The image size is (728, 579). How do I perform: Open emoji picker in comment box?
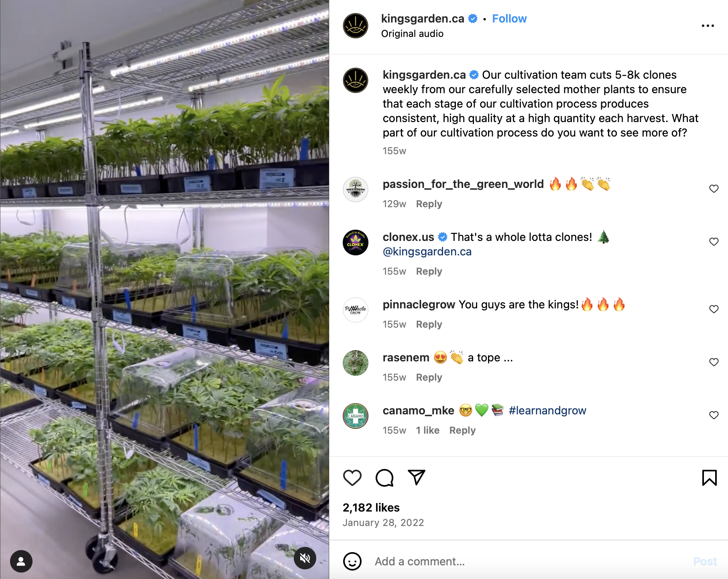(x=352, y=561)
